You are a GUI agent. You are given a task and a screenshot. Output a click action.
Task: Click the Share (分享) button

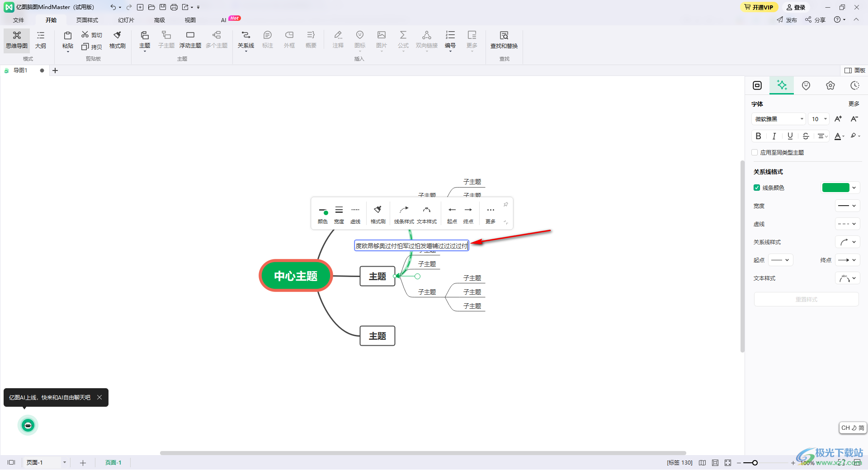coord(815,20)
